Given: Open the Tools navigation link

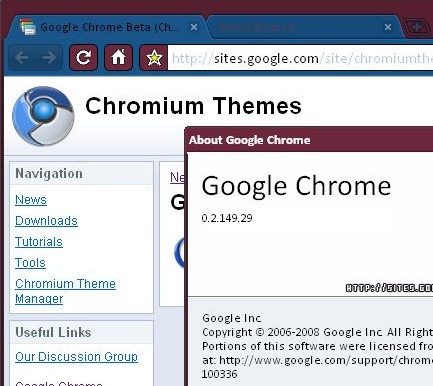Looking at the screenshot, I should [x=30, y=263].
